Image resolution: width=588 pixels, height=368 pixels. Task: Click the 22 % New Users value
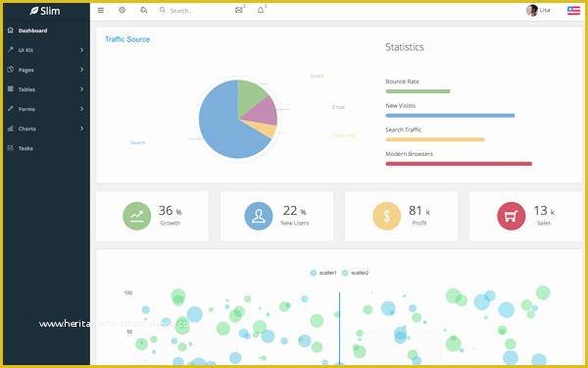pos(294,211)
